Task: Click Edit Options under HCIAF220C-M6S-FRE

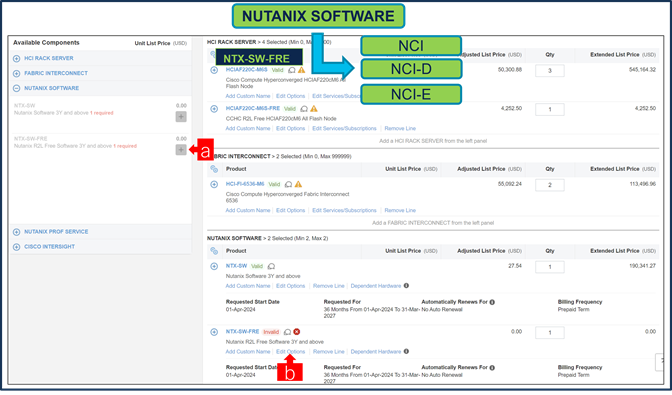Action: click(x=291, y=129)
